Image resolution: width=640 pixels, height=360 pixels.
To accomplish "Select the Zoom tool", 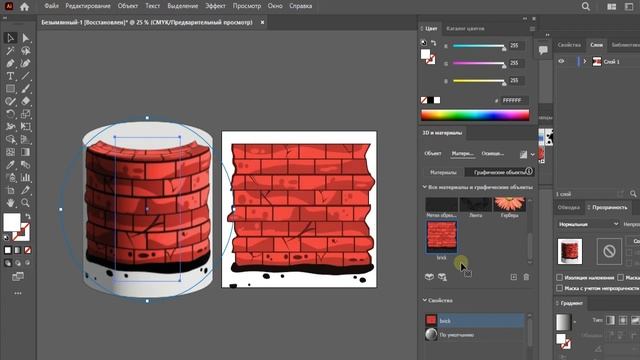I will 26,202.
